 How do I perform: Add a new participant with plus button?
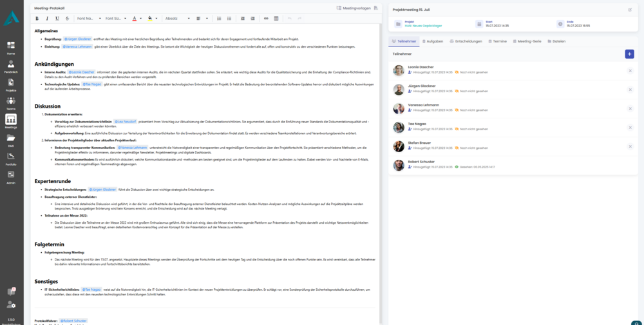point(629,54)
